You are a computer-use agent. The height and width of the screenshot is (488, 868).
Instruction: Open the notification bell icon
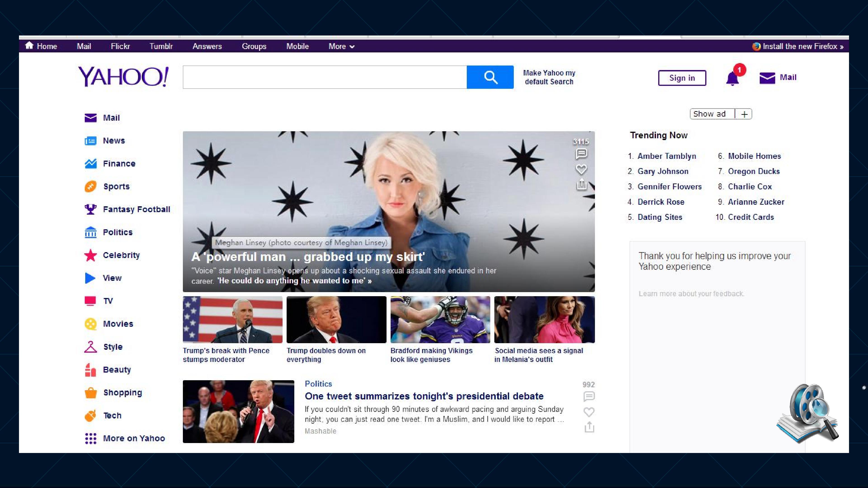pyautogui.click(x=732, y=79)
